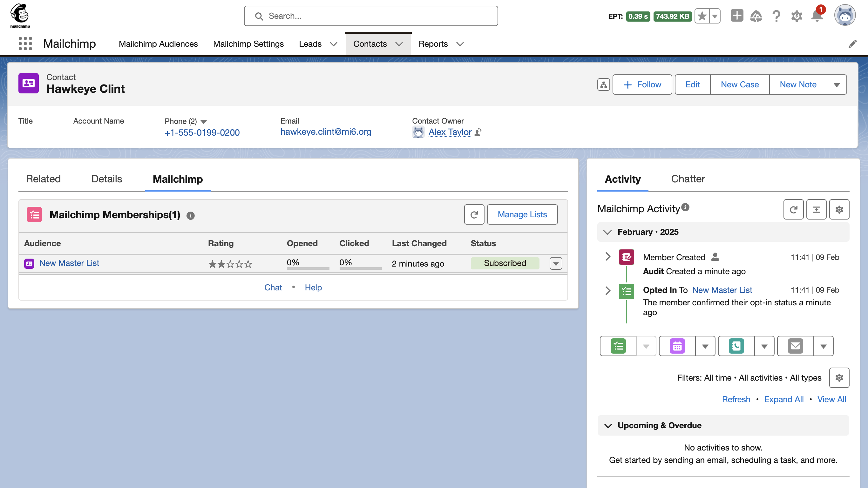Compose an email with envelope icon
Screen dimensions: 868x488
point(795,346)
